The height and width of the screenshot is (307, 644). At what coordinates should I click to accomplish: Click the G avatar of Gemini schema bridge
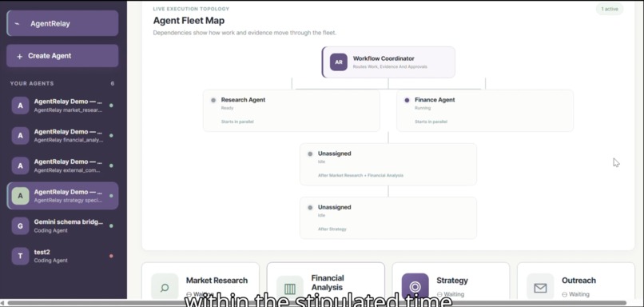pyautogui.click(x=20, y=226)
